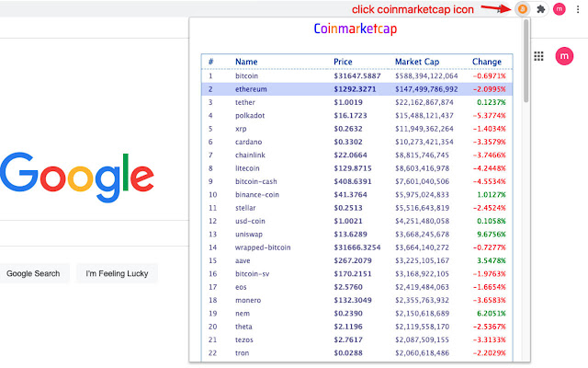This screenshot has width=588, height=368.
Task: Click monero price $132.3049
Action: 353,300
